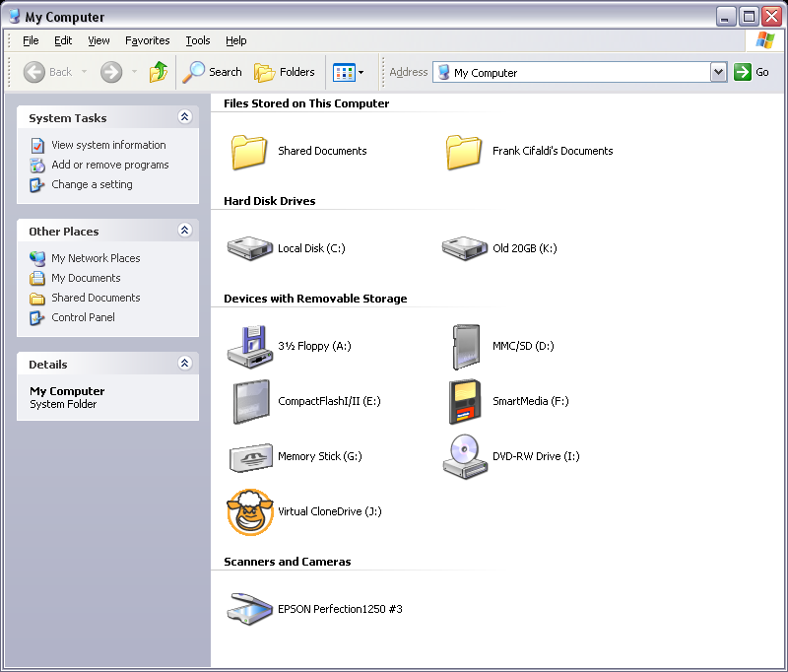Click the DVD-RW Drive (I:) icon

464,456
